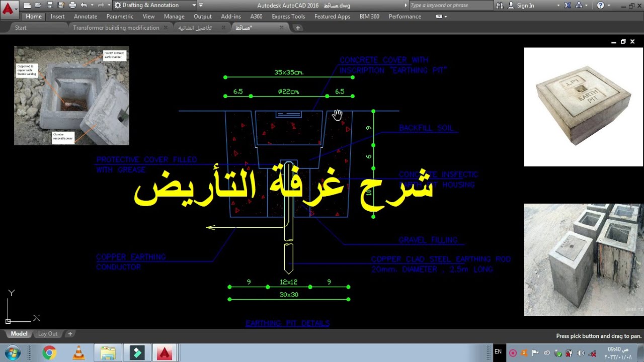Switch to the Parametric ribbon tab
The image size is (644, 362).
(x=120, y=17)
